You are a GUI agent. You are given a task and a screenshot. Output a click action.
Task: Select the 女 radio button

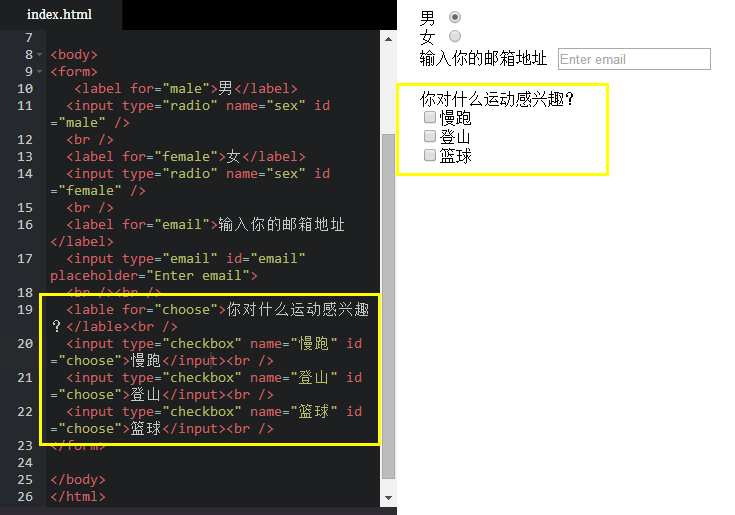(455, 36)
